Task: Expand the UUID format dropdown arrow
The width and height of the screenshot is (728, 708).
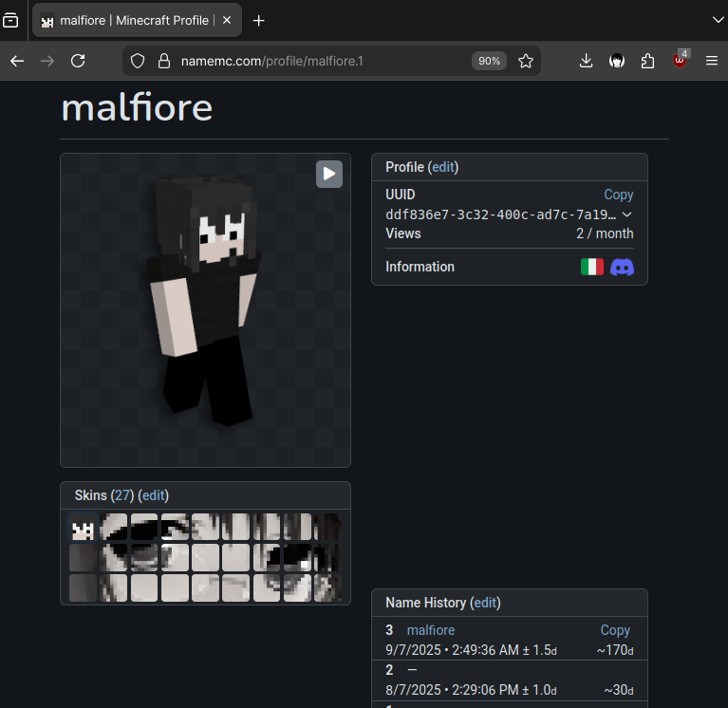Action: point(626,214)
